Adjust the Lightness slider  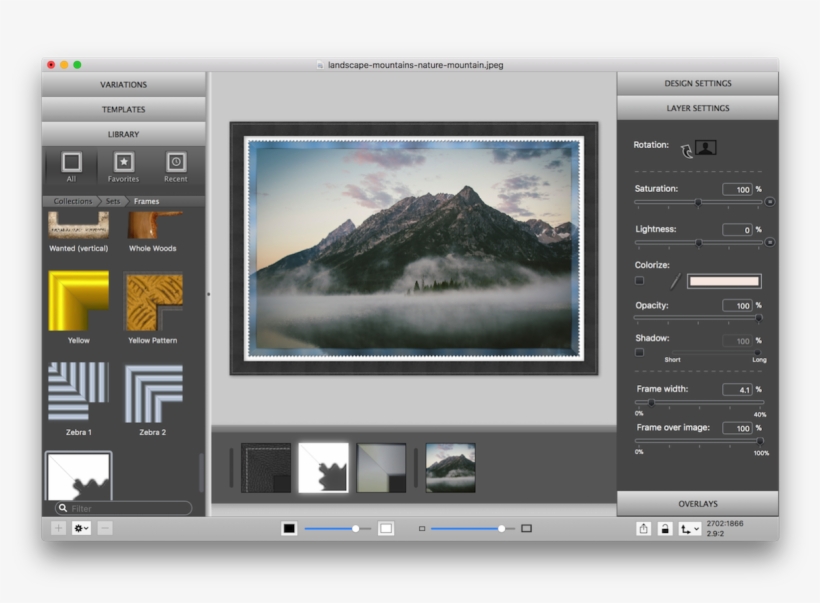click(698, 242)
